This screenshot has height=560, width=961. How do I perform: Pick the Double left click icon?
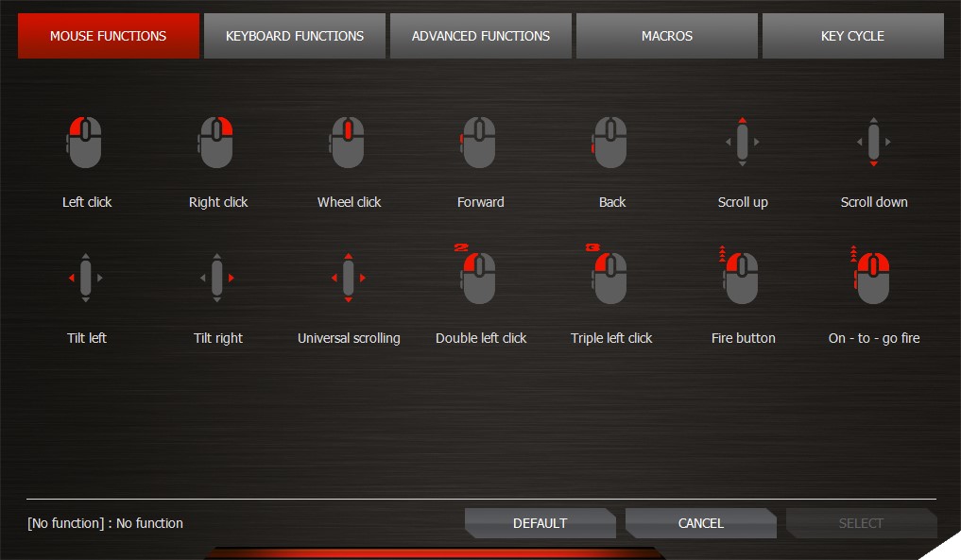click(x=480, y=277)
